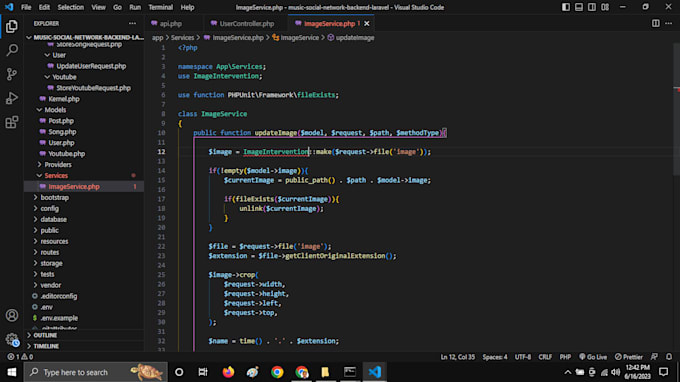Collapse the Models folder
Viewport: 680px width, 382px height.
55,110
